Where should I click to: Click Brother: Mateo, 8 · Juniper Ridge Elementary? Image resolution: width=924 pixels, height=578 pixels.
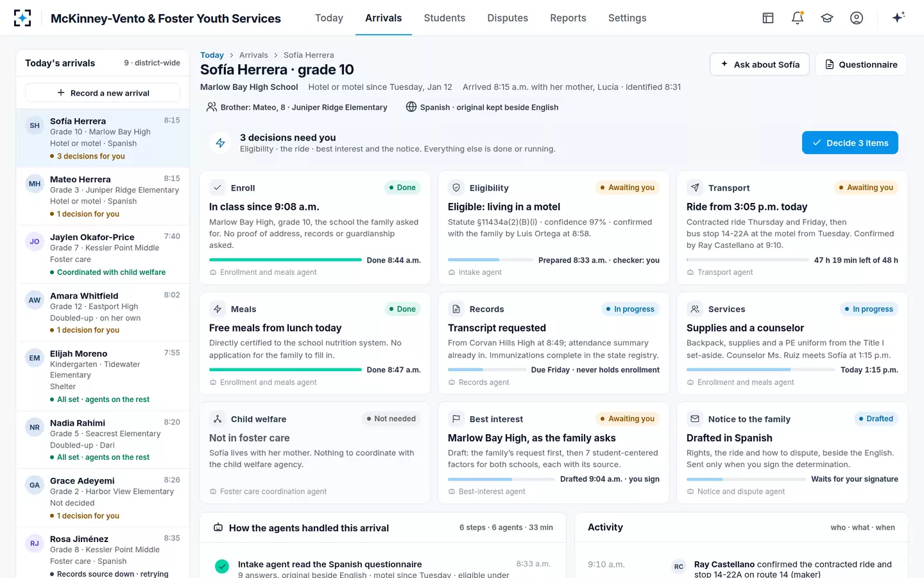tap(297, 107)
